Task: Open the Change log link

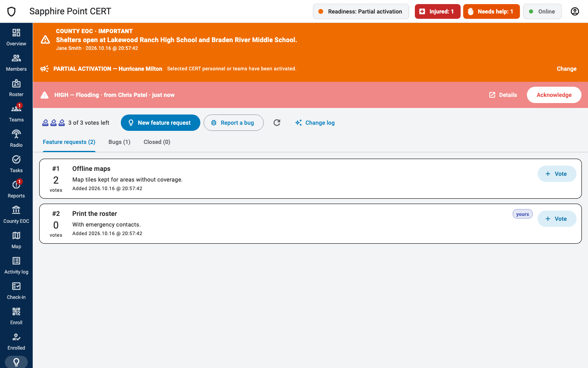Action: pyautogui.click(x=315, y=123)
